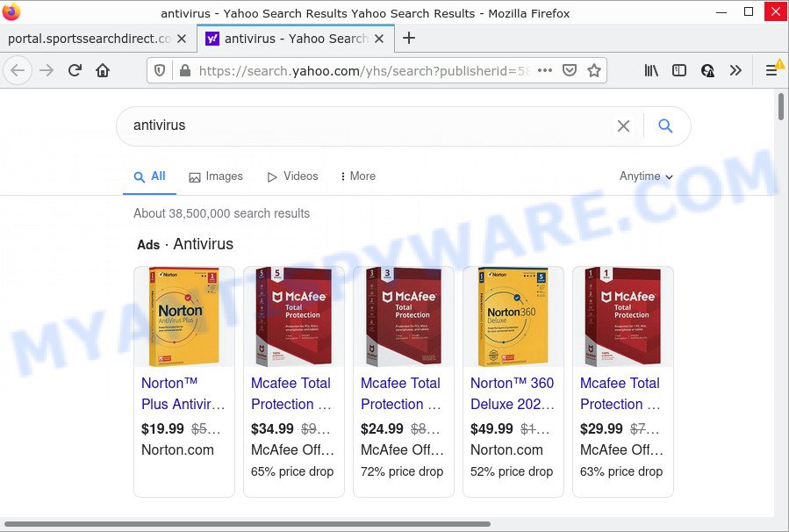Go forward with the arrow button
This screenshot has width=789, height=532.
[47, 70]
